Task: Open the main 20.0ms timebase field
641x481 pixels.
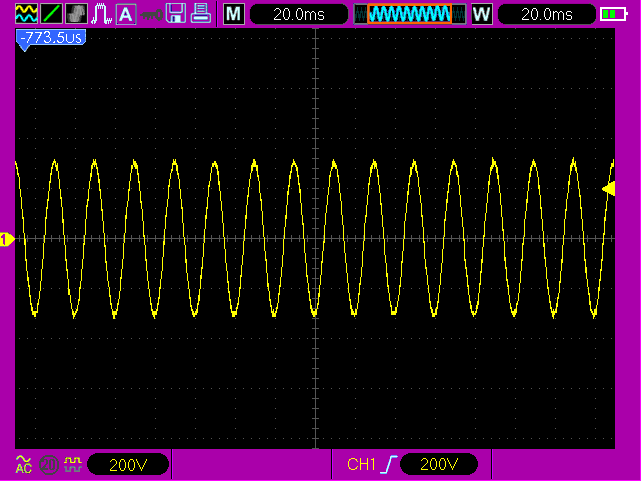Action: pyautogui.click(x=299, y=14)
